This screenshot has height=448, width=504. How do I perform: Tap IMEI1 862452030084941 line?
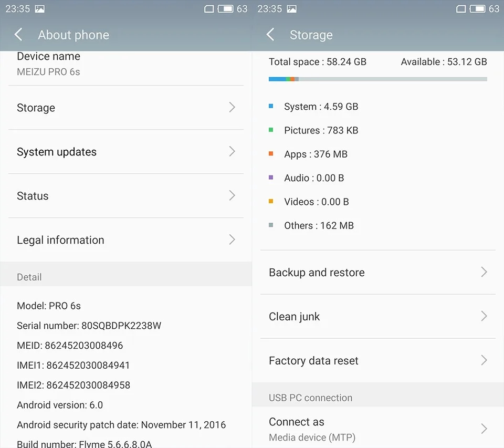(73, 366)
